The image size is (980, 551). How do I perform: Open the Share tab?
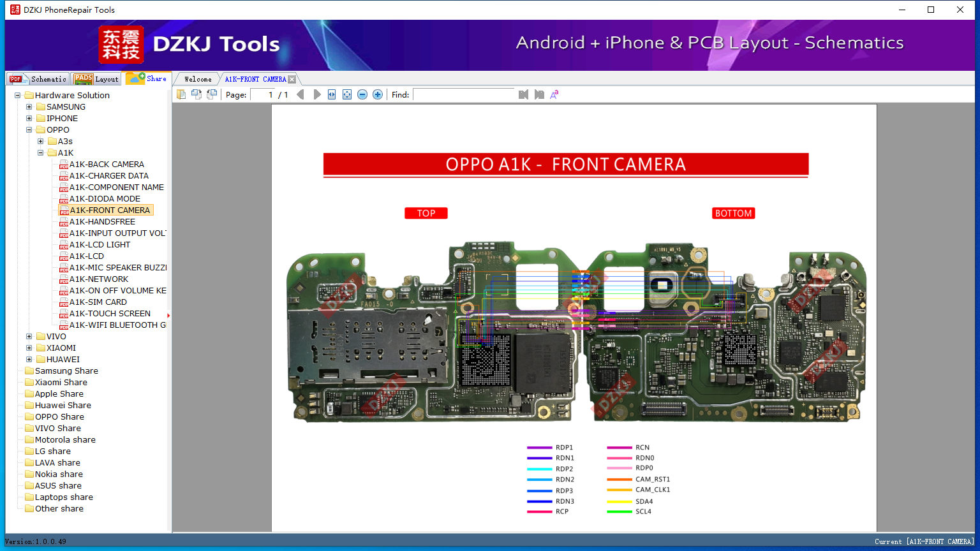[x=147, y=78]
